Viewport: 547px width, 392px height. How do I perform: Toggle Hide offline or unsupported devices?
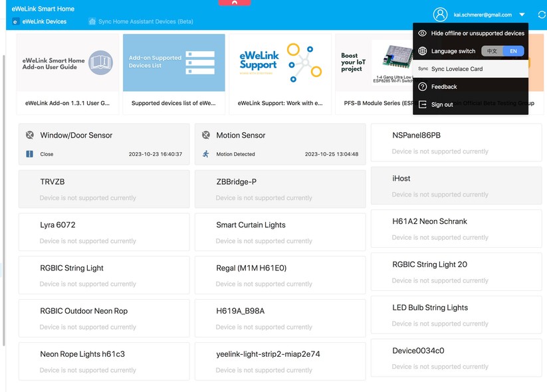(471, 33)
